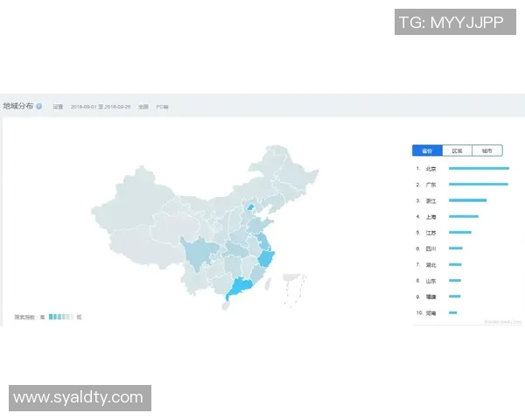The height and width of the screenshot is (420, 525).
Task: Click highlighted Beijing on the map
Action: pos(251,207)
